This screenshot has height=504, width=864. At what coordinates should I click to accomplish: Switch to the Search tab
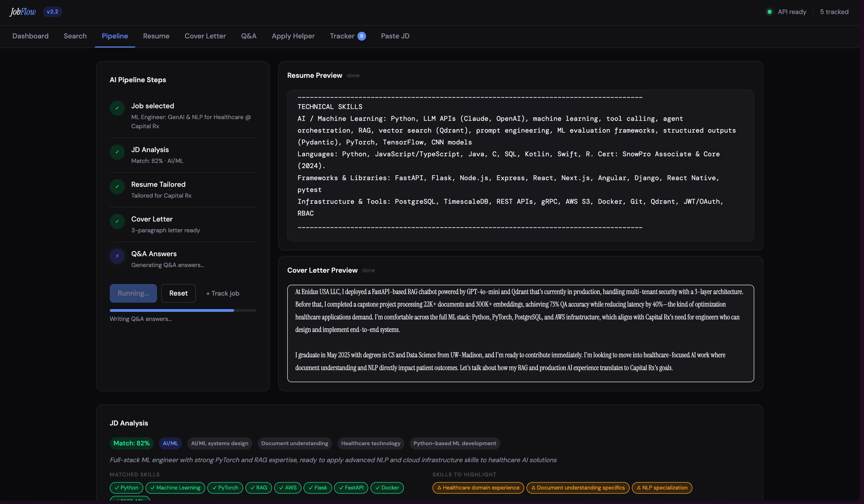point(75,36)
